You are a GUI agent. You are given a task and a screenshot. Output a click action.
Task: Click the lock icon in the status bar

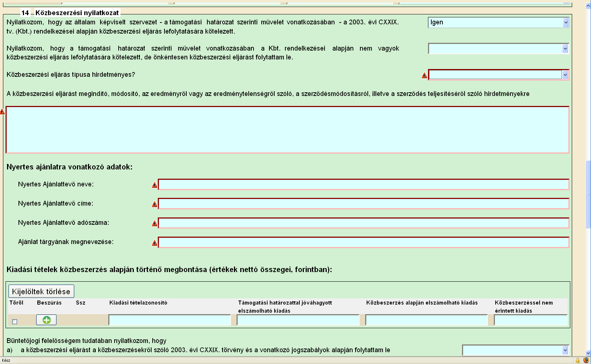coord(577,360)
